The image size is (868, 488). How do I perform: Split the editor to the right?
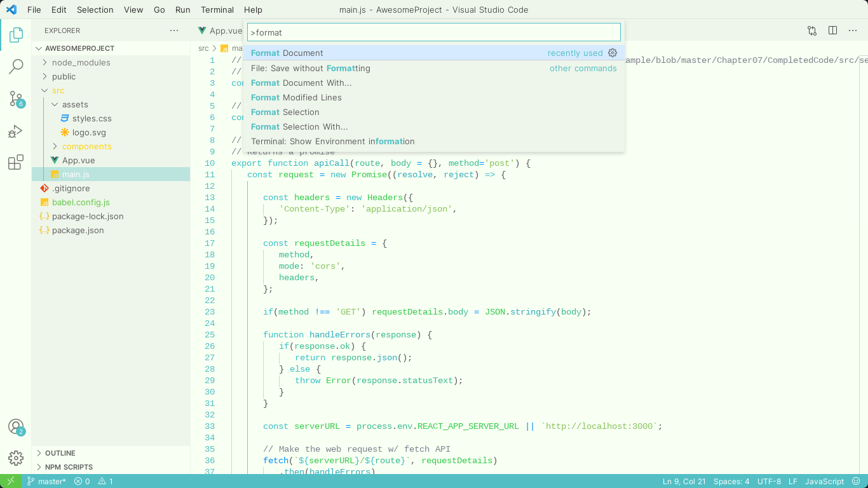tap(832, 30)
